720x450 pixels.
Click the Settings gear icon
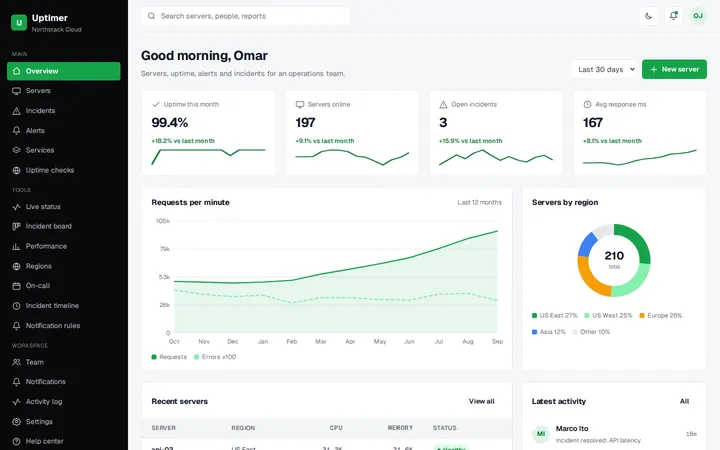[x=17, y=422]
